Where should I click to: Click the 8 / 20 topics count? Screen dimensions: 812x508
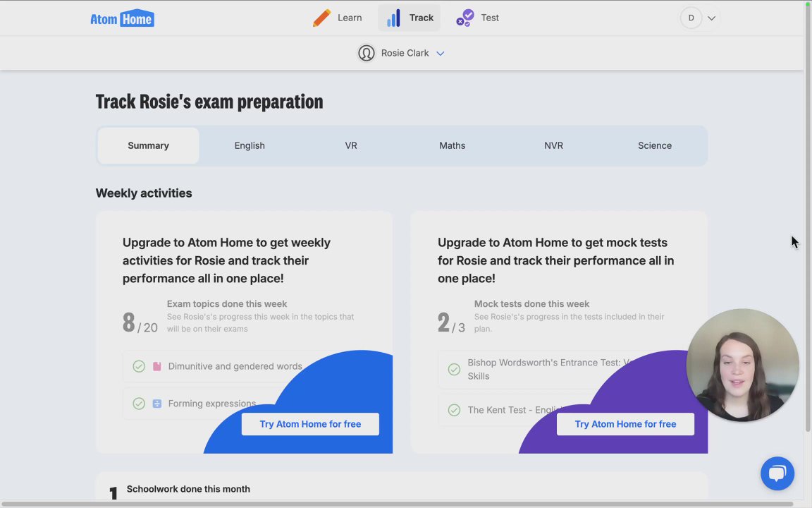point(140,323)
